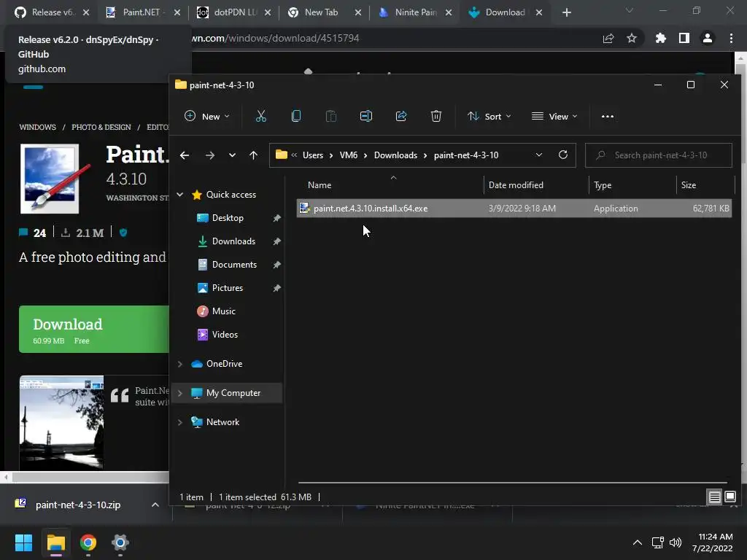Open the View dropdown in Explorer
The height and width of the screenshot is (560, 747).
pyautogui.click(x=554, y=116)
